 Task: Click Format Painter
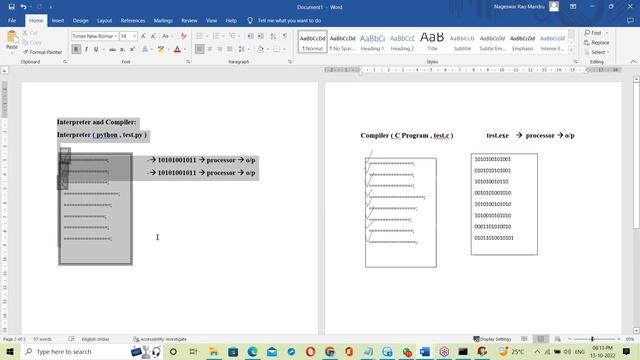click(43, 52)
